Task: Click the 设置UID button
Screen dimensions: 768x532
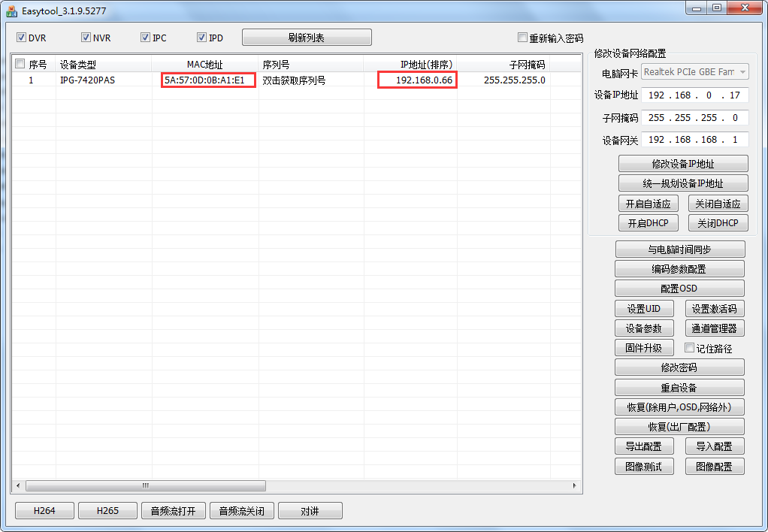Action: pos(644,309)
